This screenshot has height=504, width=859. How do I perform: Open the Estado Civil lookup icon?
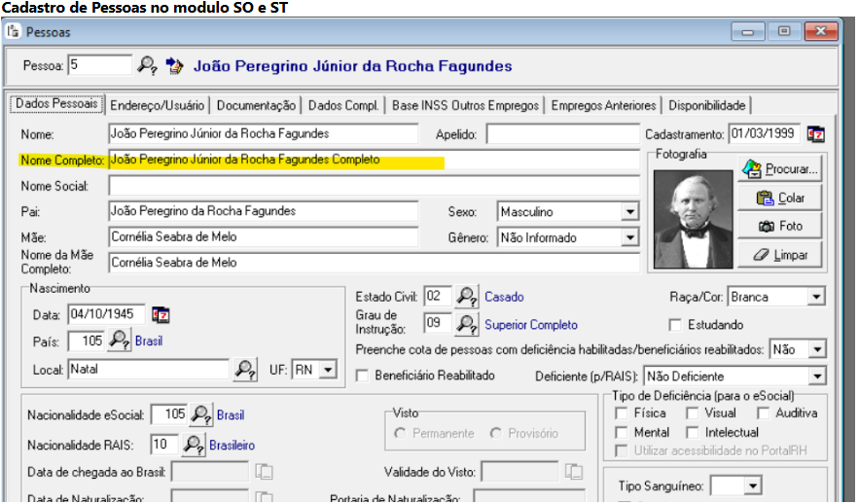468,297
